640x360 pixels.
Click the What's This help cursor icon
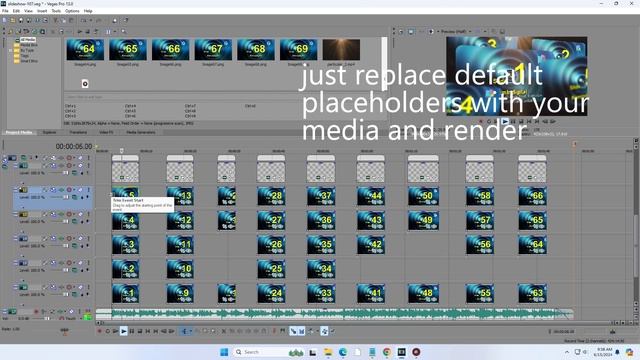tap(126, 20)
